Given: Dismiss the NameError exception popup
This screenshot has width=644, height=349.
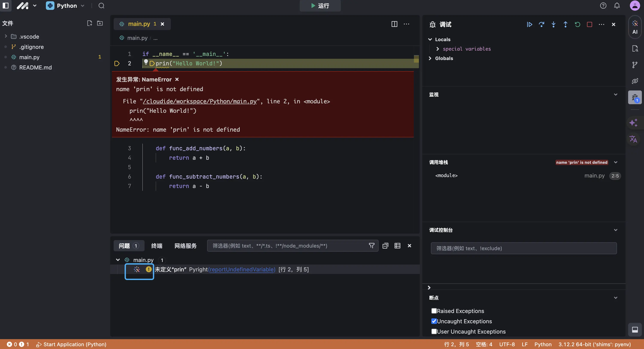Looking at the screenshot, I should 177,79.
